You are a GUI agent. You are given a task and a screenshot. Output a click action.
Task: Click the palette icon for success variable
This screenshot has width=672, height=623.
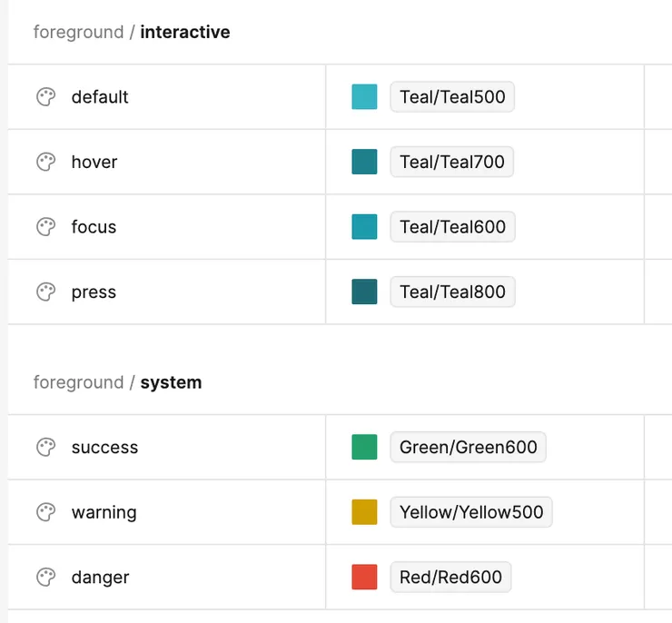[x=45, y=448]
